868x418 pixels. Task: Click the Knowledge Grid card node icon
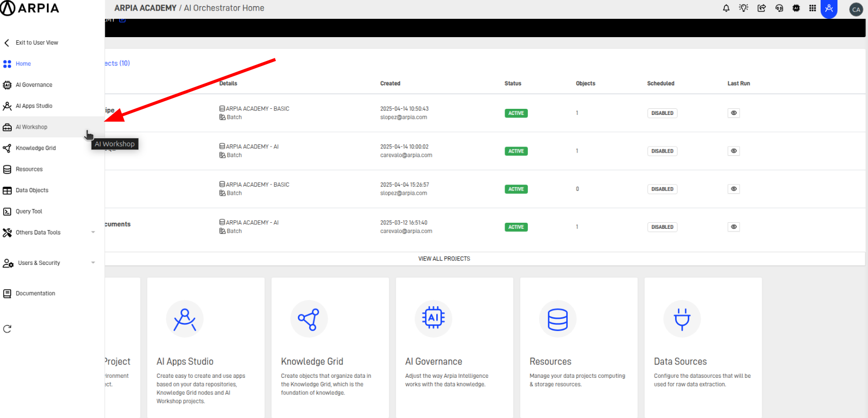pyautogui.click(x=309, y=319)
